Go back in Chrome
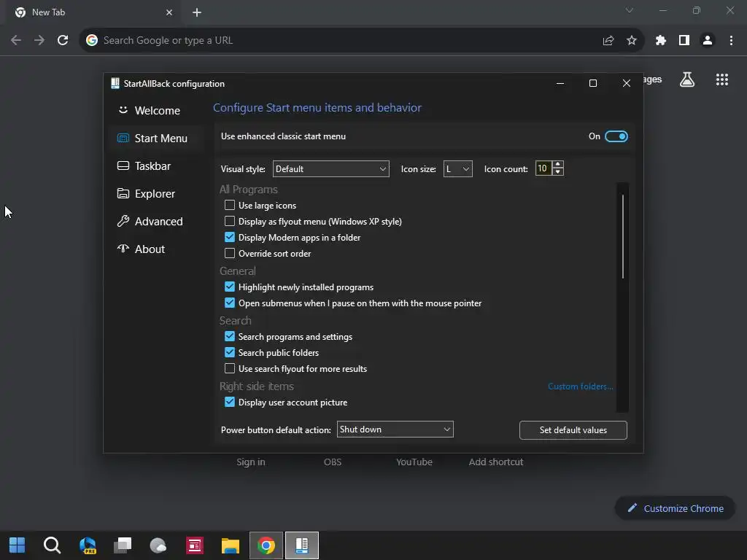The width and height of the screenshot is (747, 560). tap(16, 41)
